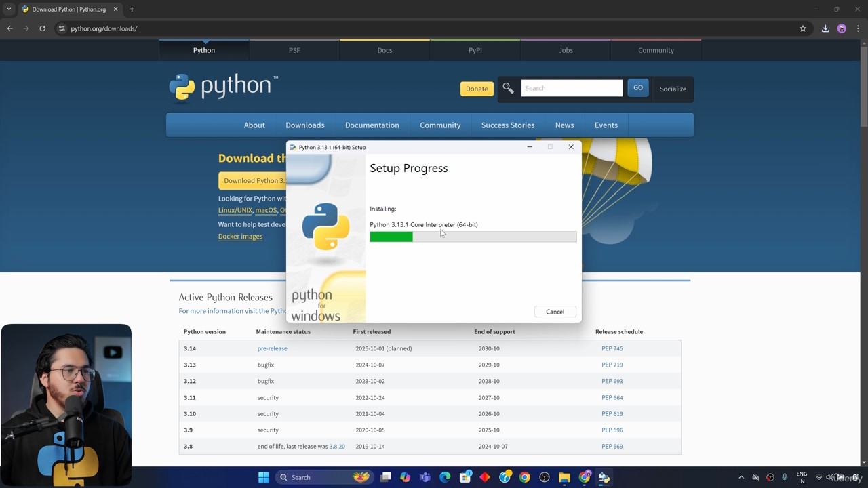The height and width of the screenshot is (488, 868).
Task: Click the Download Python yellow button
Action: (252, 180)
